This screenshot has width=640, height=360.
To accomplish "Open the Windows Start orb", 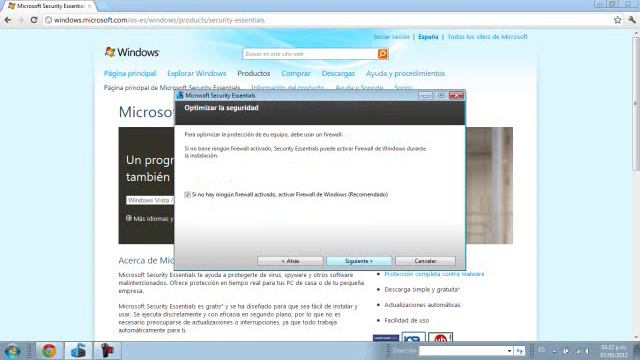I will (x=12, y=351).
